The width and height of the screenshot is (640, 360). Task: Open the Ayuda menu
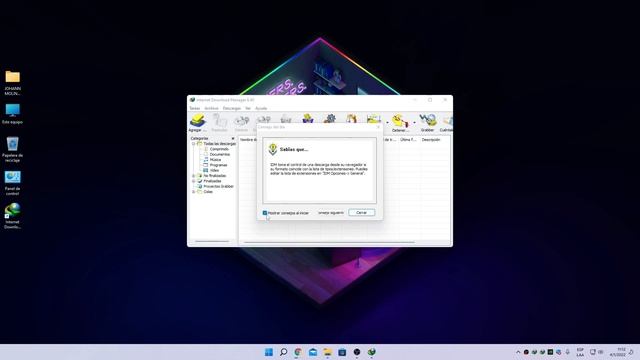pyautogui.click(x=261, y=109)
